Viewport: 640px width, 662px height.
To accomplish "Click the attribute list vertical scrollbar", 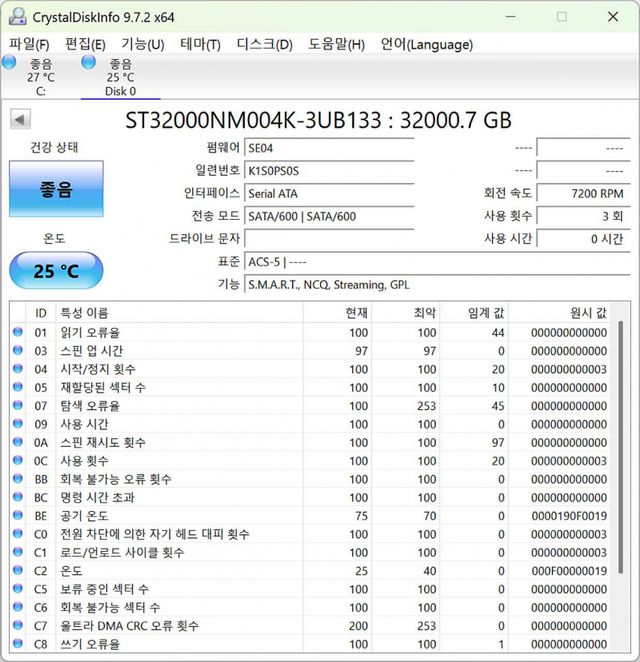I will tap(619, 450).
